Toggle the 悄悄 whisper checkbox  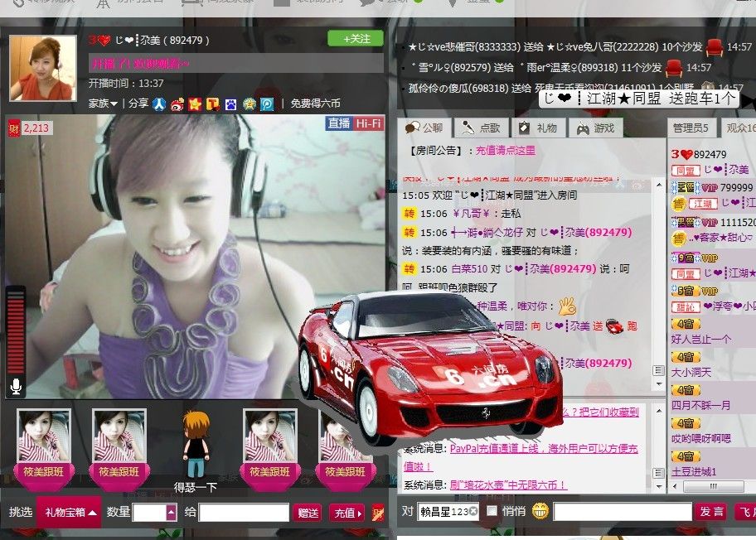[x=492, y=511]
